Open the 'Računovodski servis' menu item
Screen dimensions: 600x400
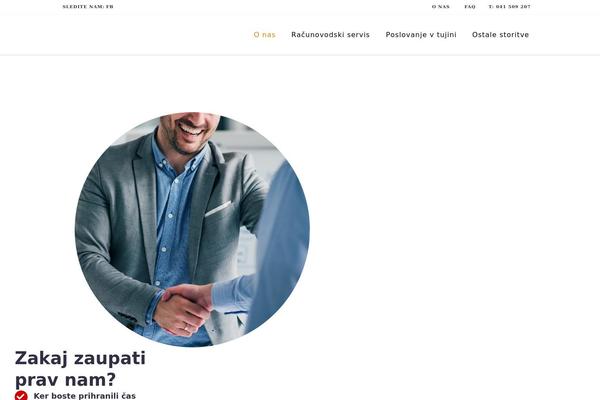pyautogui.click(x=330, y=35)
